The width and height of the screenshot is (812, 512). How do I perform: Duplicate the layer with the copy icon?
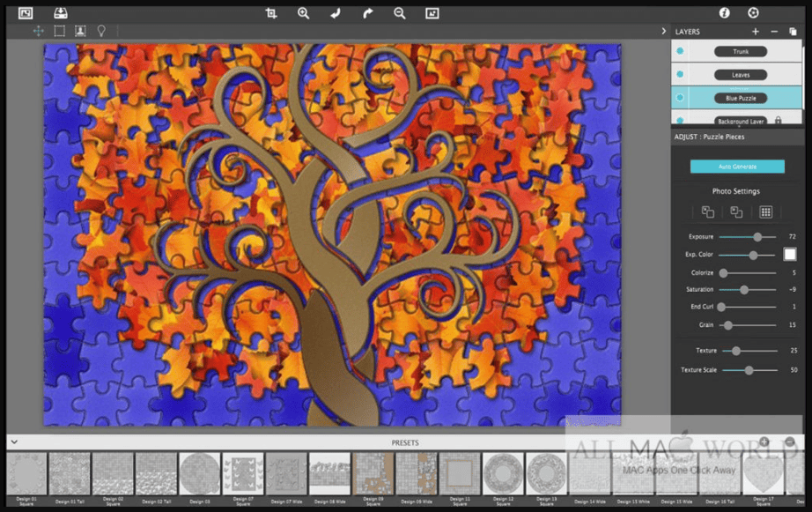point(793,32)
